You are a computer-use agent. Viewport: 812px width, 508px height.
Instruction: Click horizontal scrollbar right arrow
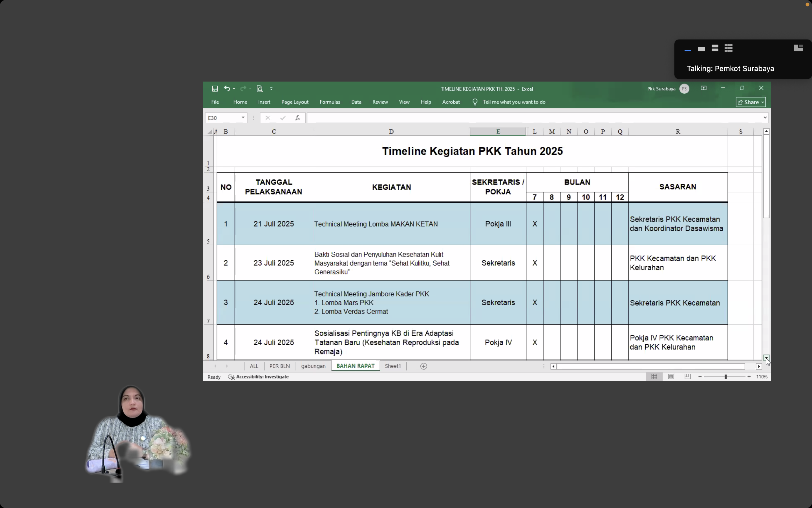pos(759,366)
